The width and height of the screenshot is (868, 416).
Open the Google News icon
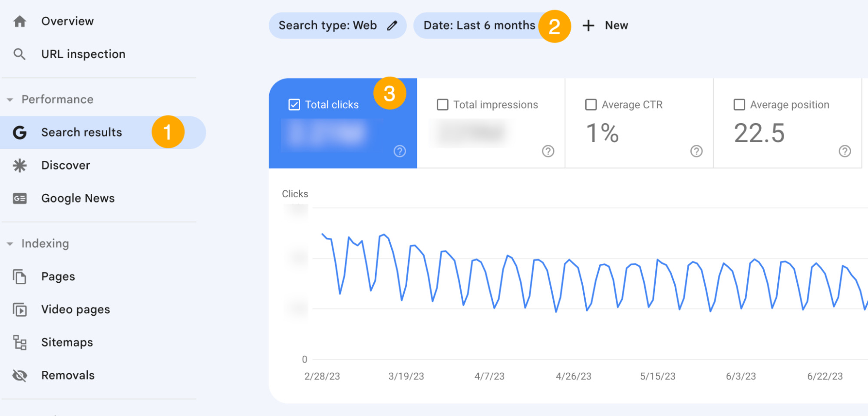19,198
